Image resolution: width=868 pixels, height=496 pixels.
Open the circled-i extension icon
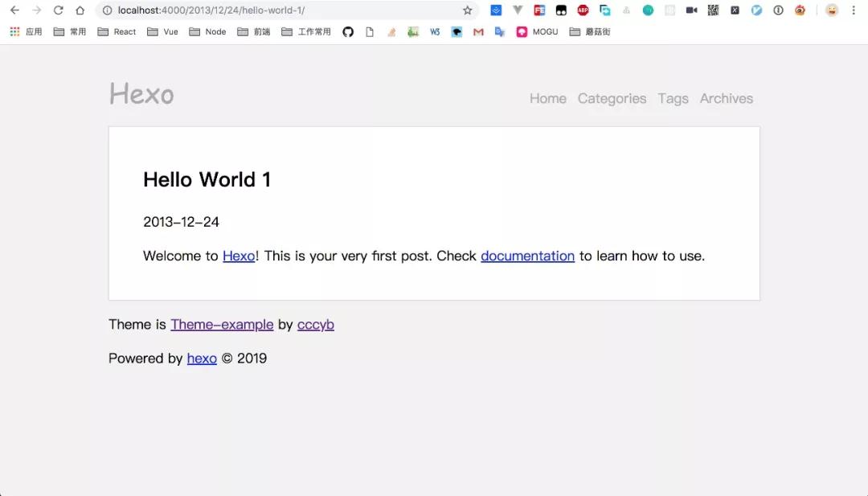pos(778,10)
